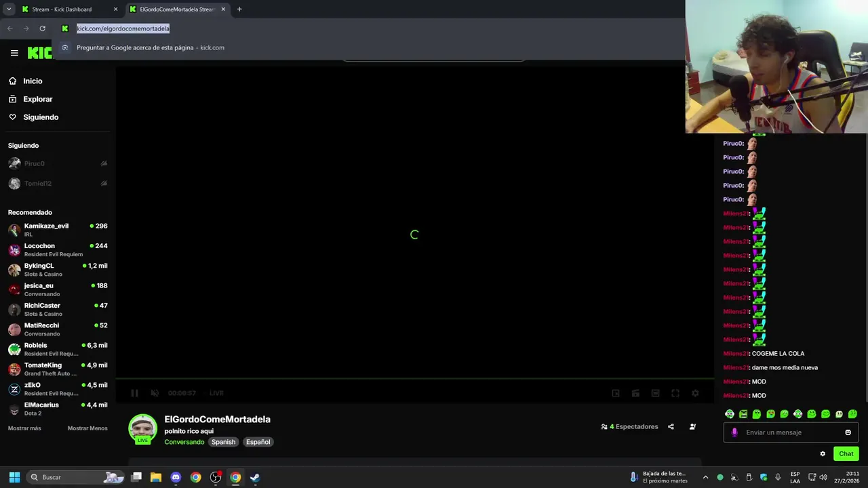Open recommended channel Locochon
This screenshot has height=488, width=868.
(57, 249)
